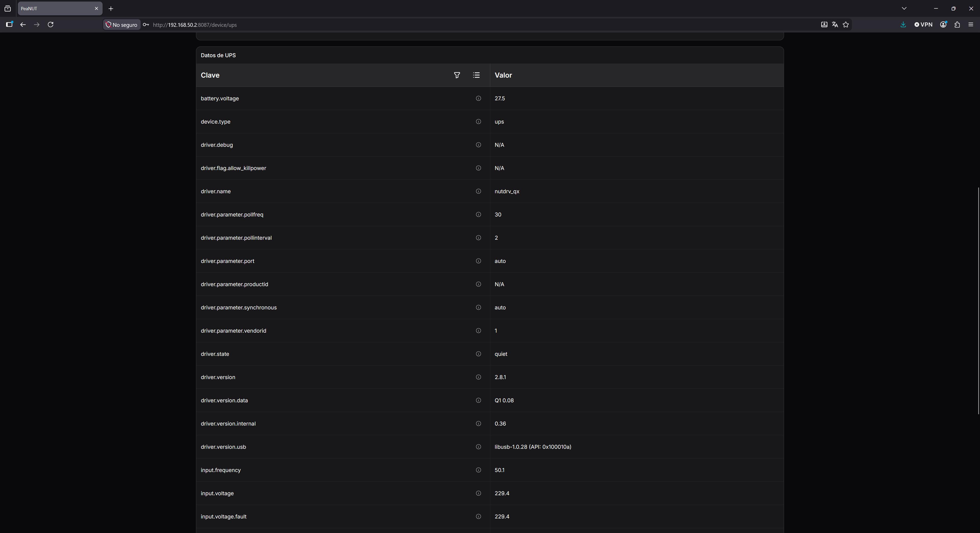This screenshot has width=980, height=533.
Task: Select the value 2.8.1
Action: click(x=500, y=377)
